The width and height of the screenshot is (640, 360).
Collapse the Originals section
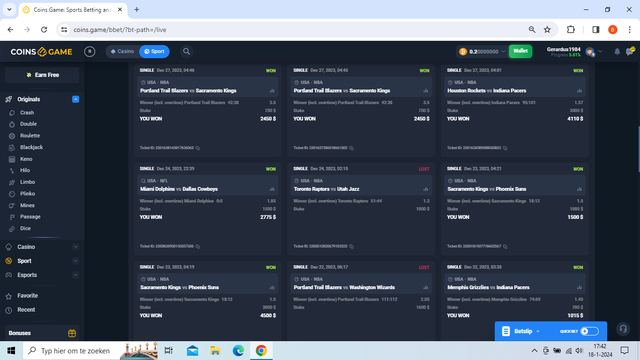coord(76,99)
